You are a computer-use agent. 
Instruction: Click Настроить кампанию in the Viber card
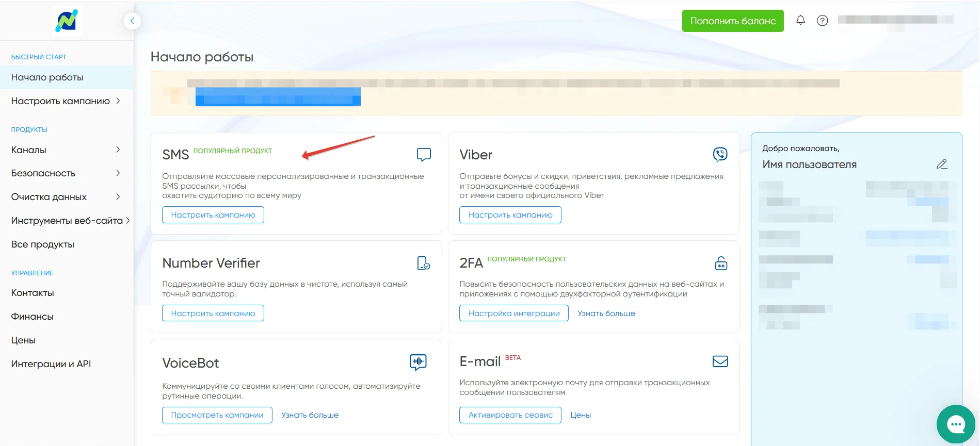click(x=510, y=215)
